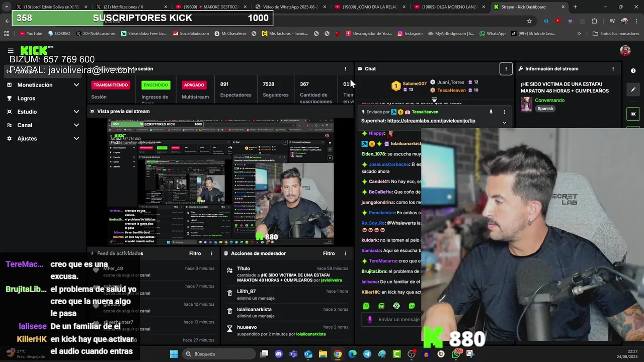The width and height of the screenshot is (644, 362).
Task: Open the Kick sidebar hamburger menu
Action: click(11, 51)
